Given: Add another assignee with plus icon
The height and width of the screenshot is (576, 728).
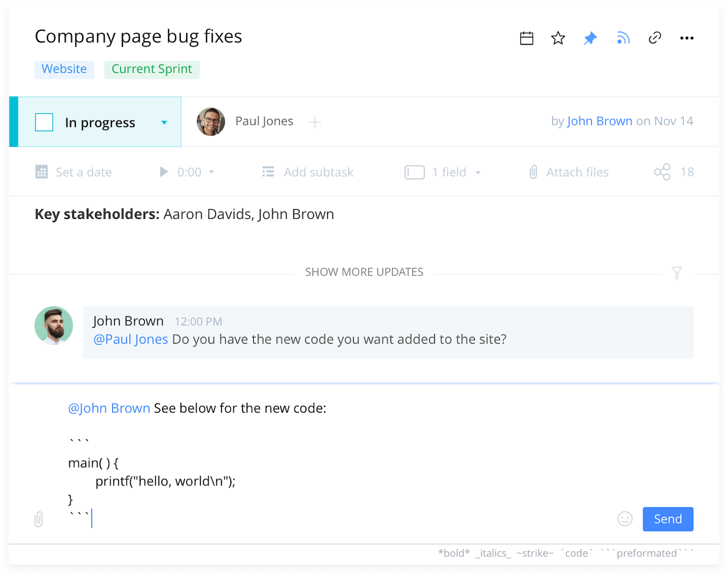Looking at the screenshot, I should pyautogui.click(x=315, y=122).
